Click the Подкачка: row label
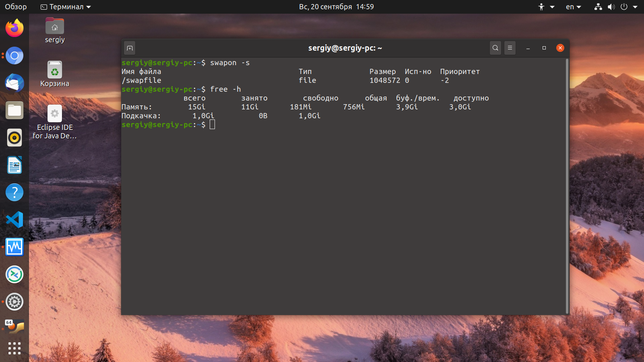This screenshot has height=362, width=644. (141, 116)
